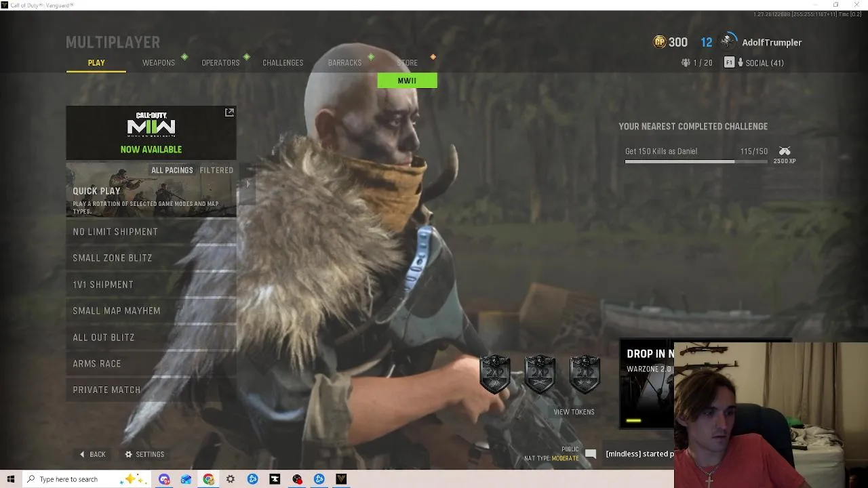868x488 pixels.
Task: Open the Vanguard game taskbar icon
Action: coord(341,479)
